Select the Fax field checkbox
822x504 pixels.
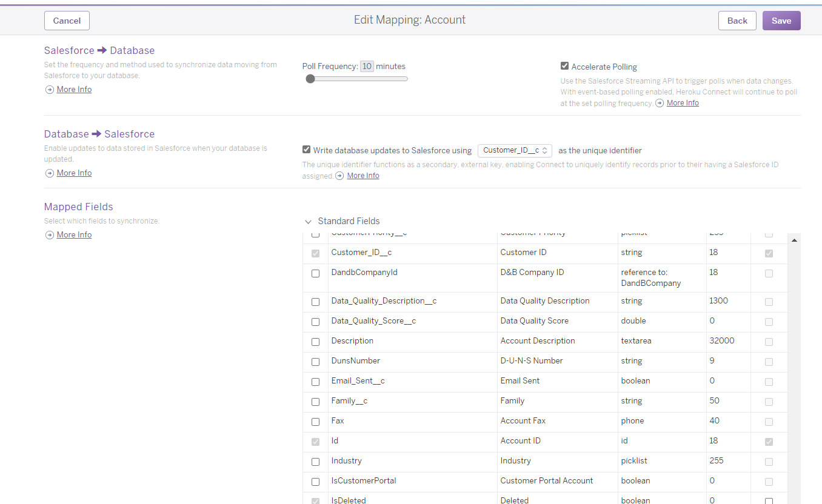pyautogui.click(x=315, y=422)
